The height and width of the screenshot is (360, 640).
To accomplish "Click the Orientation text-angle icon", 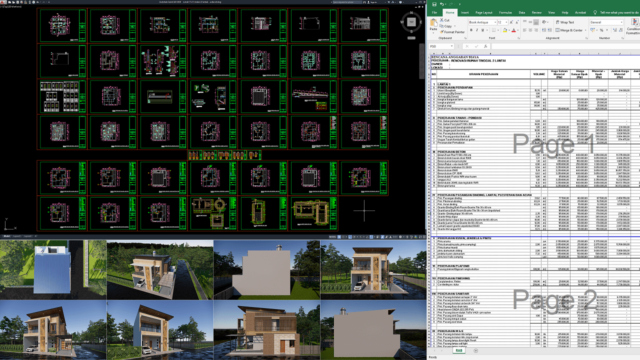I will [x=544, y=22].
